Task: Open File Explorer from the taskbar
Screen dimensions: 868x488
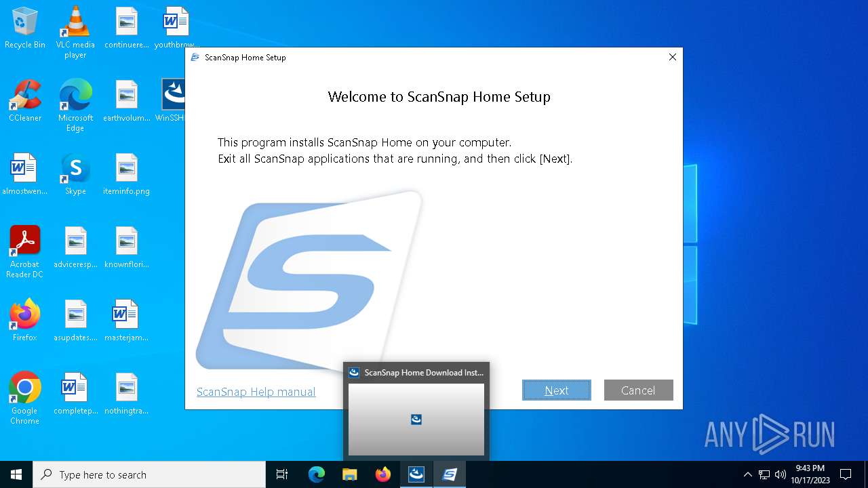Action: click(350, 474)
